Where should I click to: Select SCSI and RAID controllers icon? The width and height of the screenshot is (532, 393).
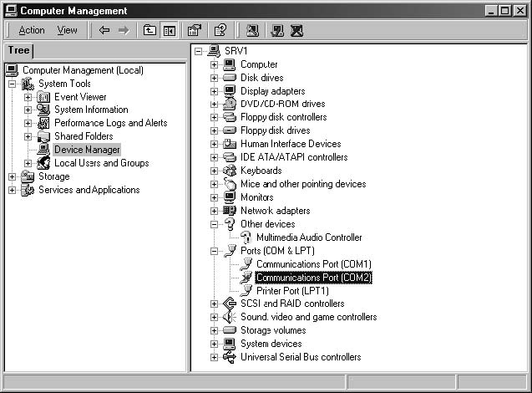[x=230, y=304]
